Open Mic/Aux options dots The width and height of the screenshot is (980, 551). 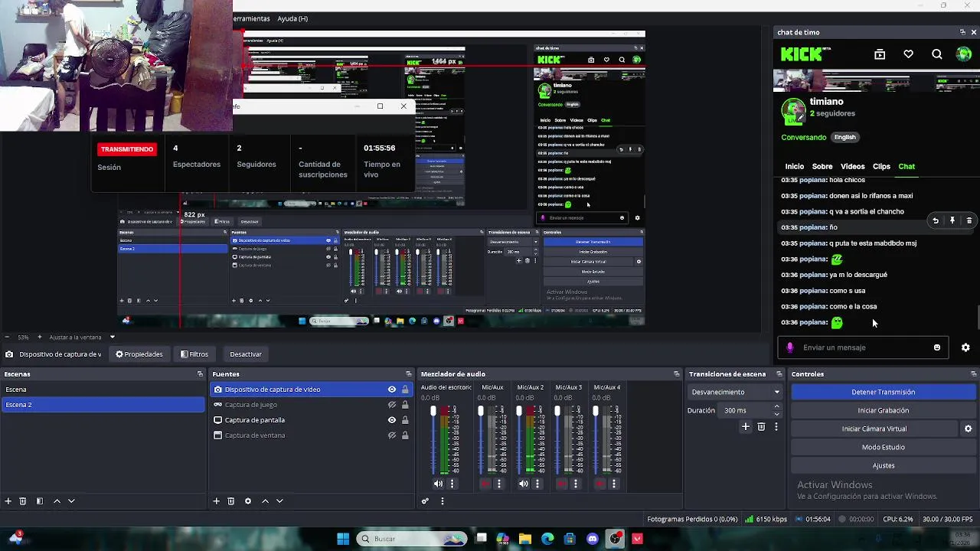(x=499, y=484)
